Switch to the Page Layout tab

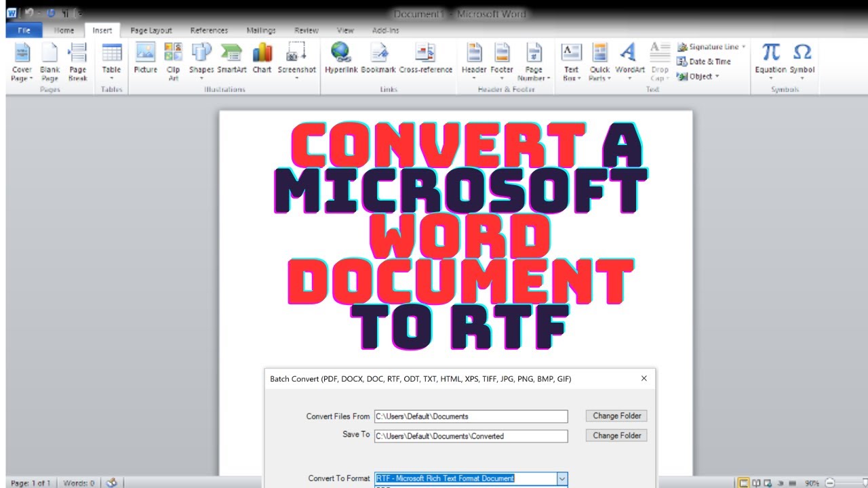tap(151, 30)
